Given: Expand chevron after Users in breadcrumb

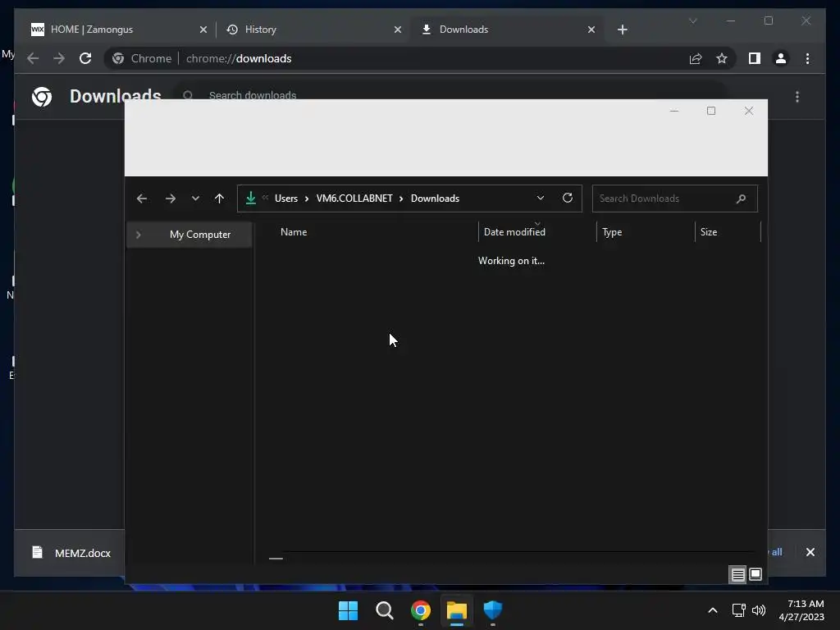Looking at the screenshot, I should [x=307, y=199].
